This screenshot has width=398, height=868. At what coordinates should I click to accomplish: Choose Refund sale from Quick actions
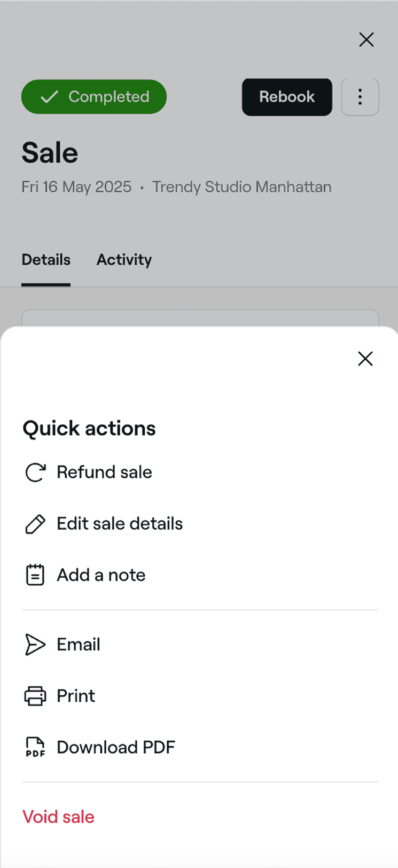(x=104, y=472)
